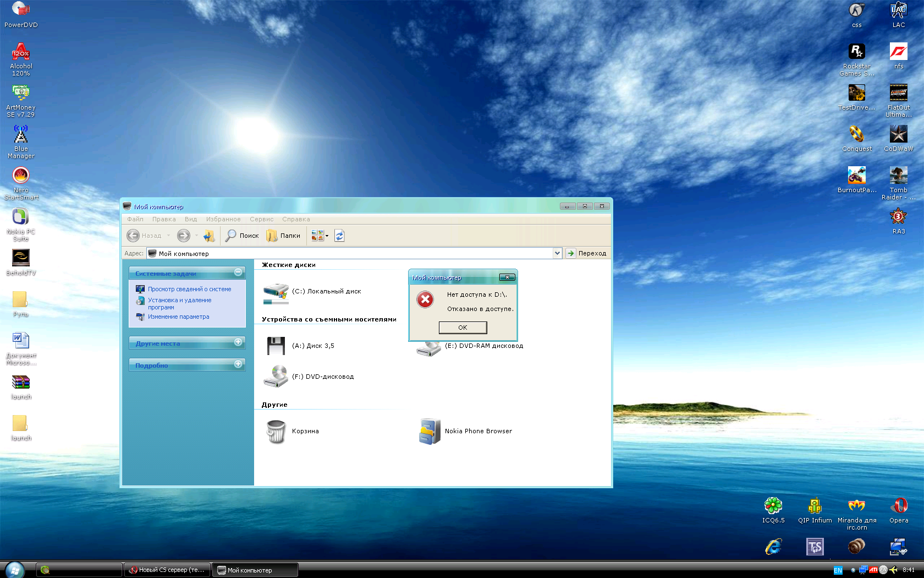Image resolution: width=924 pixels, height=578 pixels.
Task: Open Nokia Phone Browser icon
Action: 429,431
